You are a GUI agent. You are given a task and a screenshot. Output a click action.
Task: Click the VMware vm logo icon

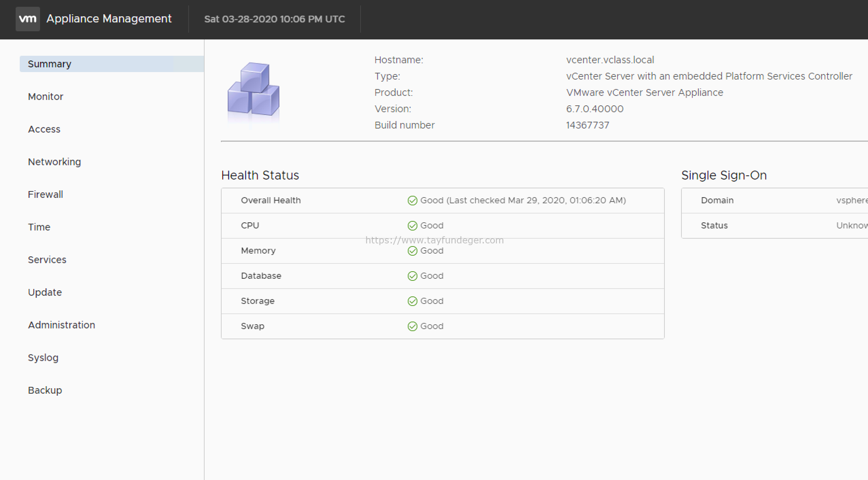(x=28, y=19)
